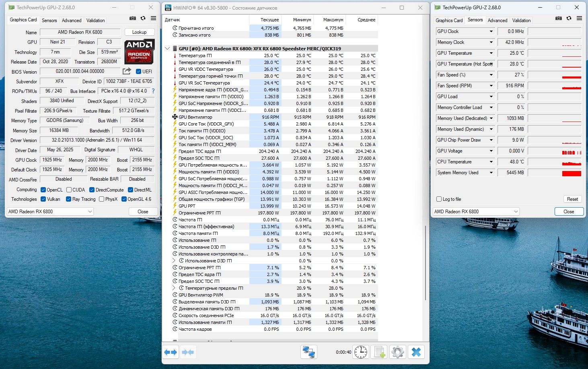
Task: Open the GPU Clock sensor dropdown
Action: pos(491,31)
